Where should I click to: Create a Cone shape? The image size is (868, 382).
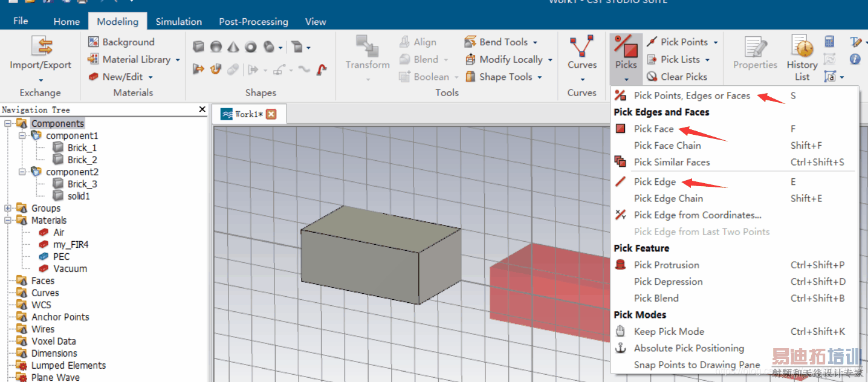pyautogui.click(x=233, y=47)
